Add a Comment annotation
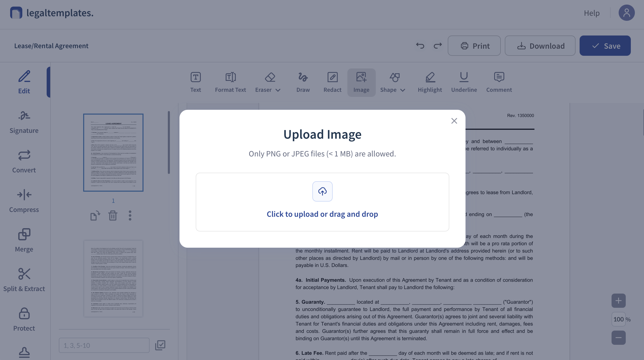This screenshot has height=360, width=644. pos(499,82)
